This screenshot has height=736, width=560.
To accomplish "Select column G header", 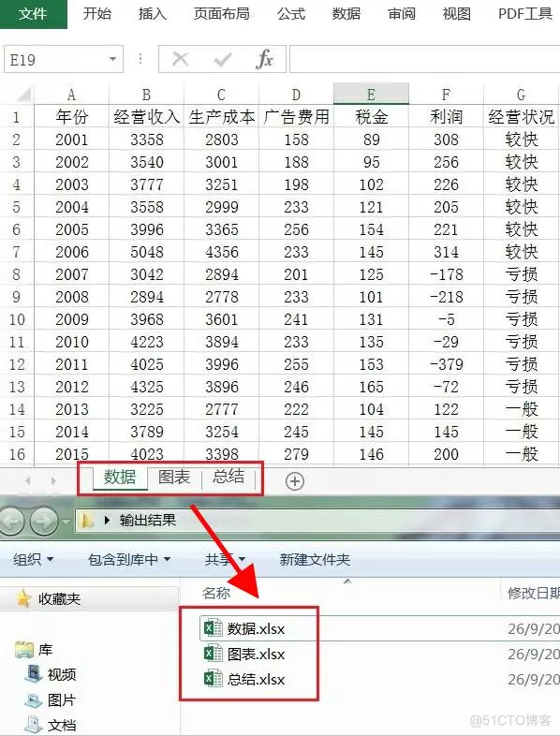I will pyautogui.click(x=521, y=95).
